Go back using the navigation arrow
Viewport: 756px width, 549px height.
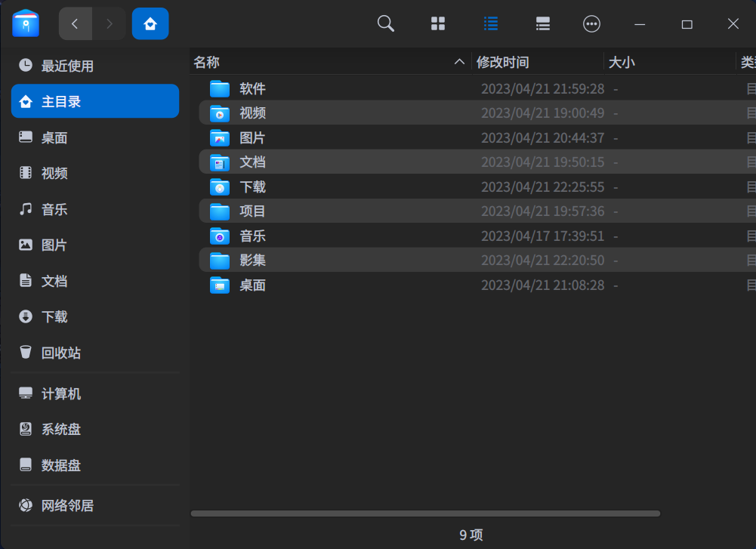pos(75,23)
